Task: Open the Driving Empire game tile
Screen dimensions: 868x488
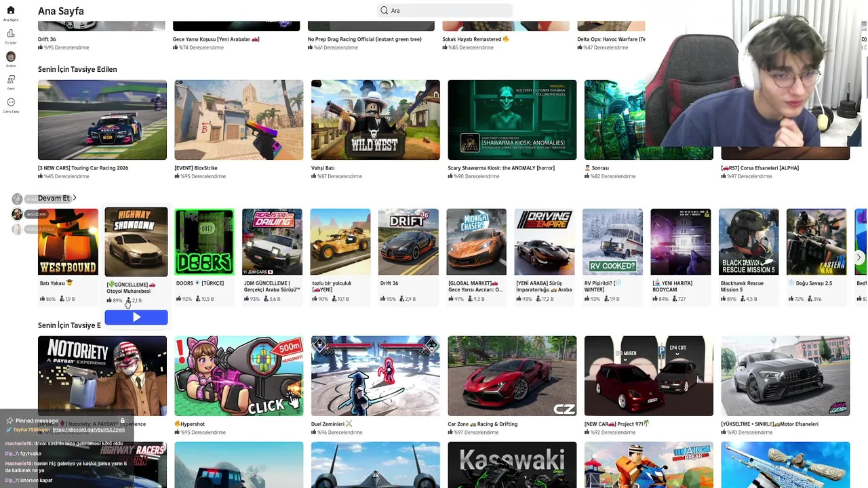Action: point(545,242)
